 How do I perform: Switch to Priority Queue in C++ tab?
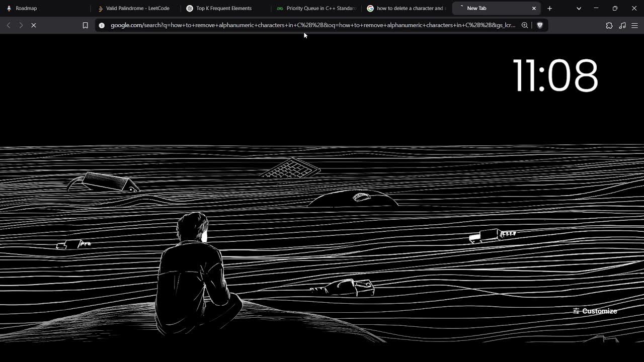coord(317,8)
